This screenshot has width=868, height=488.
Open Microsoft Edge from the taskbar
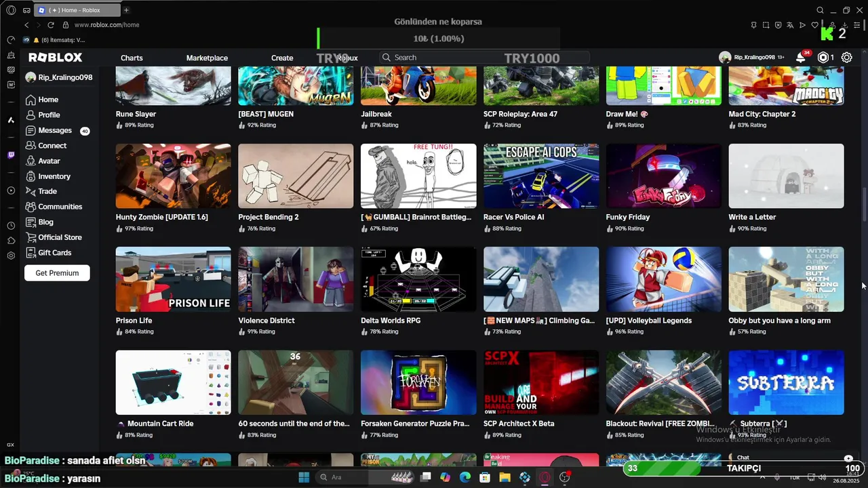click(x=465, y=477)
